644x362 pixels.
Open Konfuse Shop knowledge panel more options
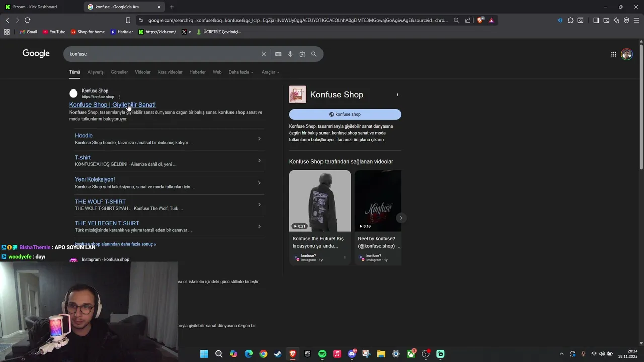tap(397, 95)
